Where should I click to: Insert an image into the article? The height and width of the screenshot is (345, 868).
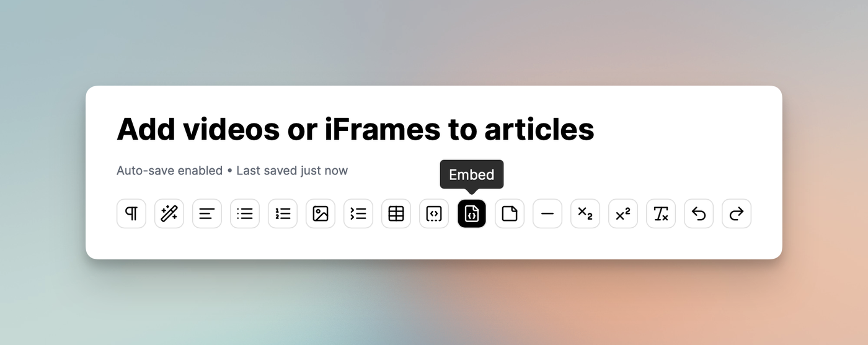321,213
